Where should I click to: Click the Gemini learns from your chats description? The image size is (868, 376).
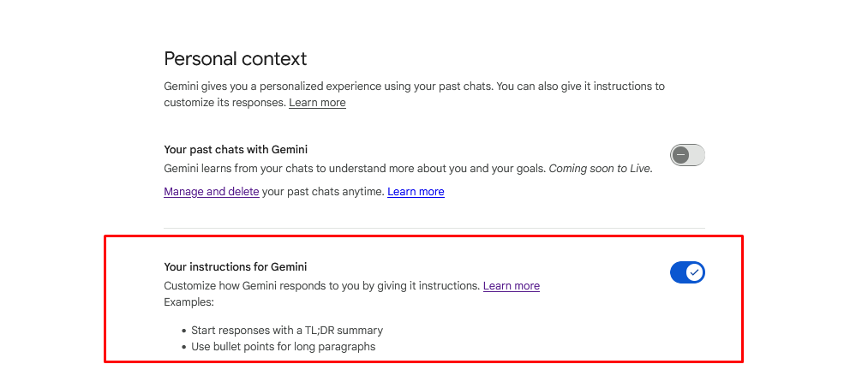354,169
